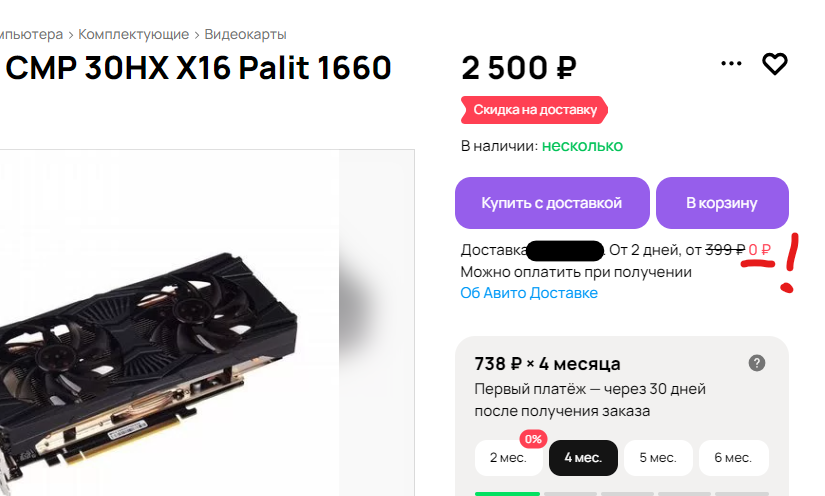The height and width of the screenshot is (496, 825).
Task: Click the Купить с доставкой button
Action: click(x=552, y=203)
